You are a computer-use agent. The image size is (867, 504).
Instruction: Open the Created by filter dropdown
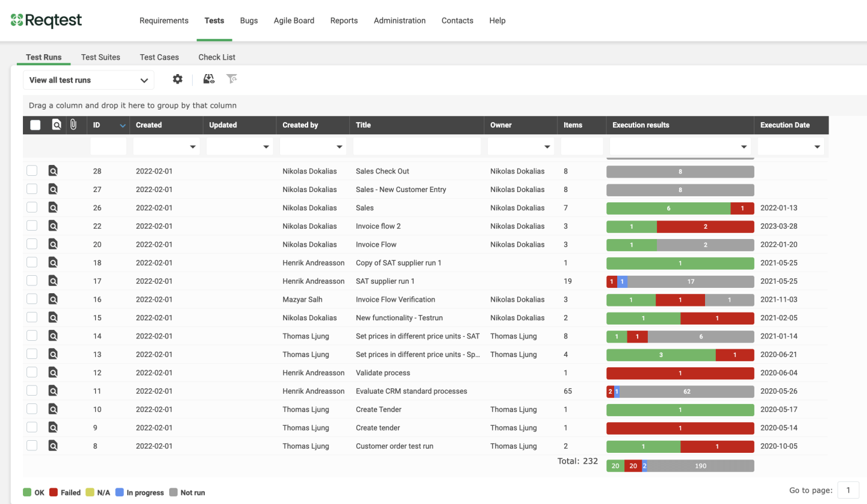point(312,146)
